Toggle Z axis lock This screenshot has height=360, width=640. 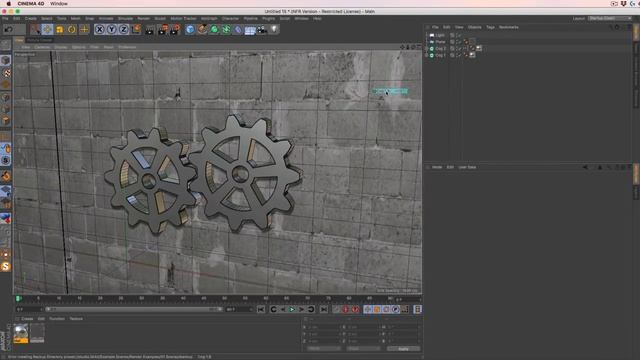123,29
